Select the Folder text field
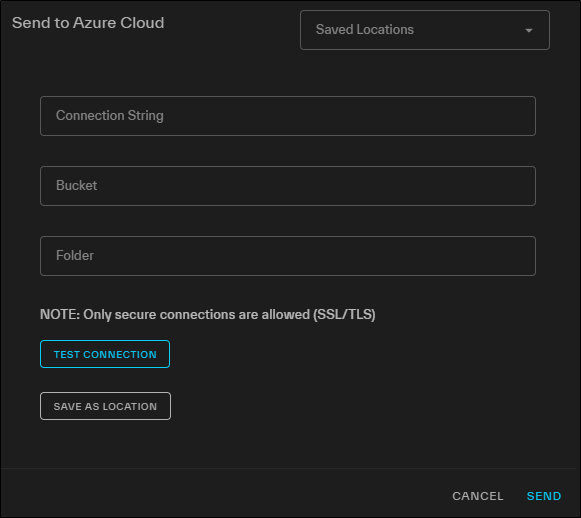 click(x=288, y=256)
